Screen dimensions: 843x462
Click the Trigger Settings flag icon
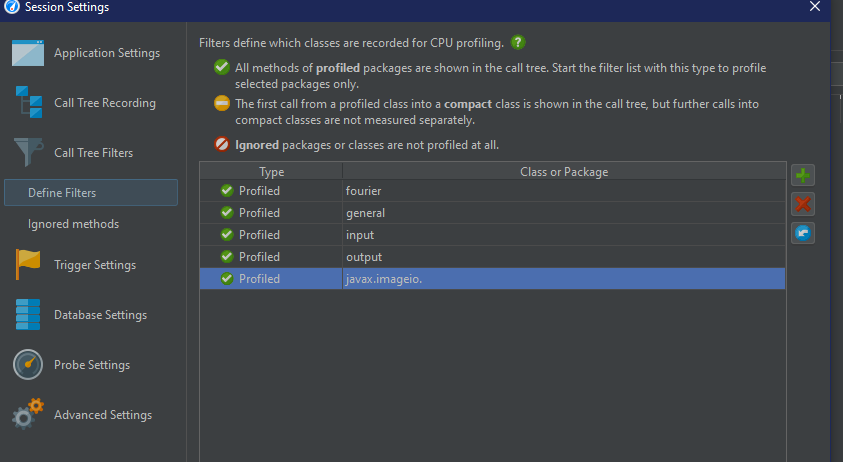tap(28, 265)
